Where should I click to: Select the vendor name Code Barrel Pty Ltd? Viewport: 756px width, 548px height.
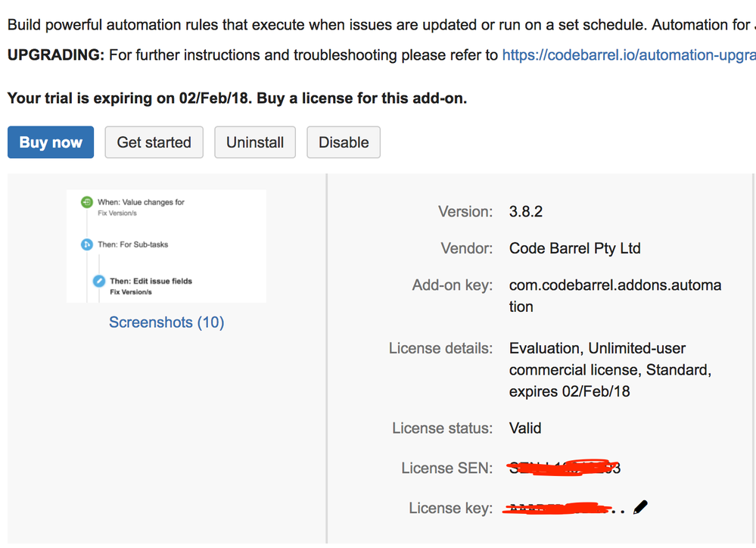click(x=574, y=248)
